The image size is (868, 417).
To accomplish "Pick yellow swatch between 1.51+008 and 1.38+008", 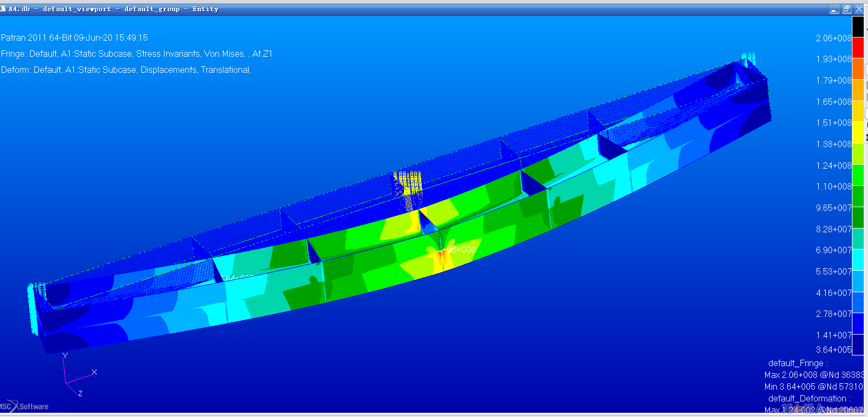I will tap(858, 132).
